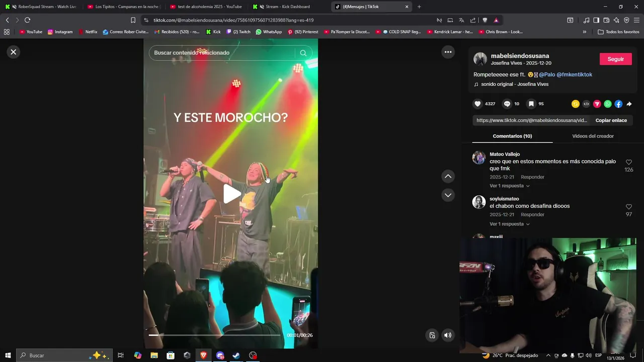Open Brave Wallet icon
The width and height of the screenshot is (644, 362).
[x=606, y=20]
